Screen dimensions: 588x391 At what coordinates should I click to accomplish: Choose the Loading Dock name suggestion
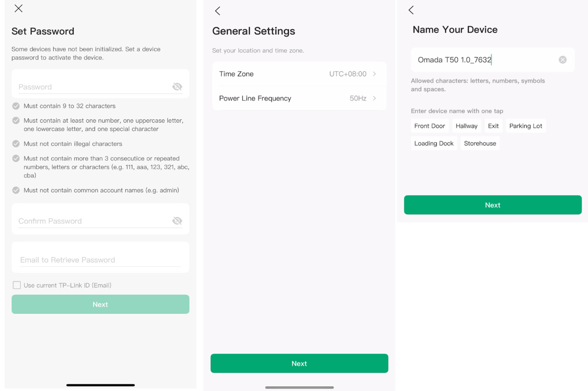click(434, 143)
